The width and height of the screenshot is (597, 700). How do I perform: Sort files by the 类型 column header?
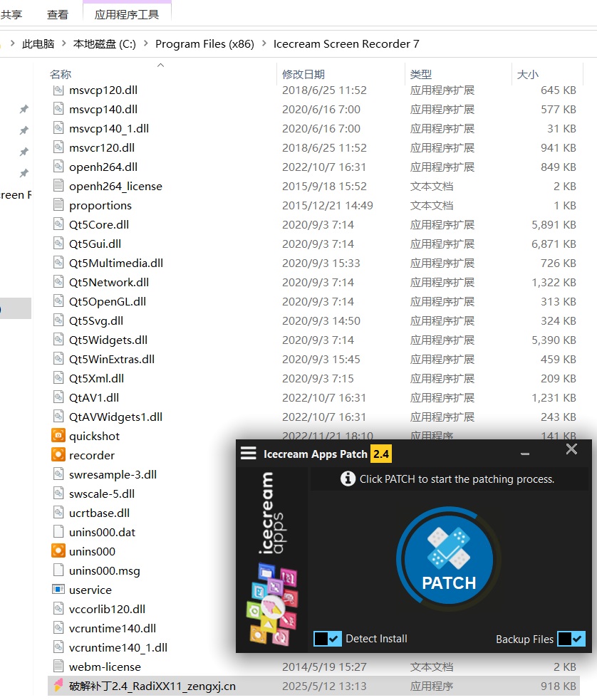(420, 74)
